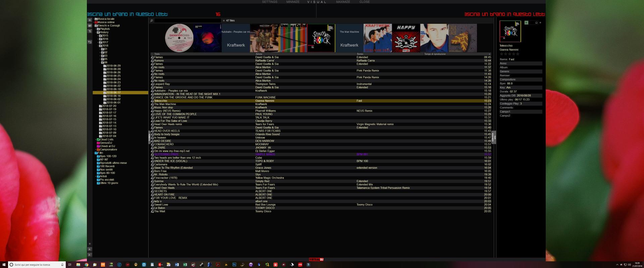Click the Kraftwerk red album cover thumbnail
The image size is (644, 268).
tap(378, 38)
